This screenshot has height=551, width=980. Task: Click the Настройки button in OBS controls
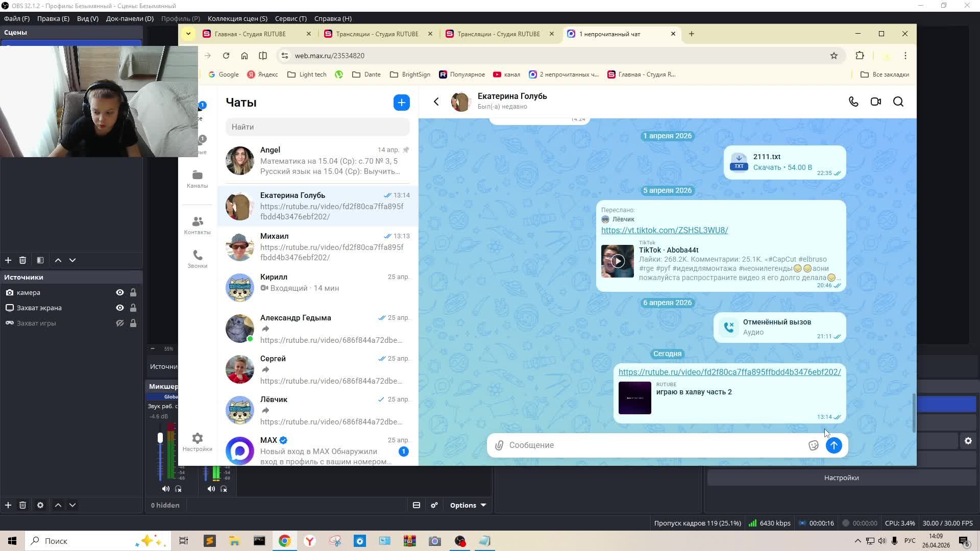click(x=841, y=478)
